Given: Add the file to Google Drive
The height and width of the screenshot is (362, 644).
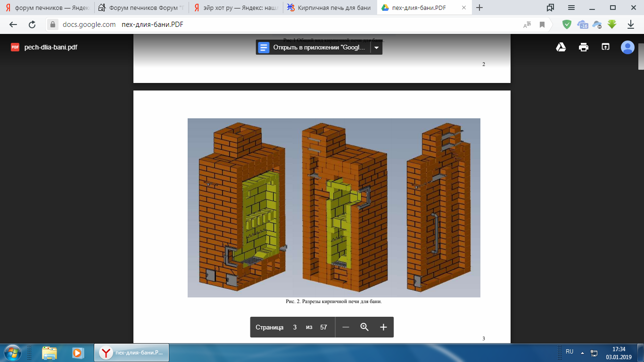Looking at the screenshot, I should [x=561, y=47].
